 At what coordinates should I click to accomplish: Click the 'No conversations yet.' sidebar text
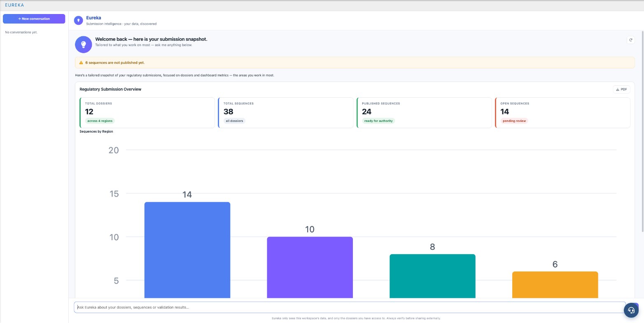pos(21,32)
